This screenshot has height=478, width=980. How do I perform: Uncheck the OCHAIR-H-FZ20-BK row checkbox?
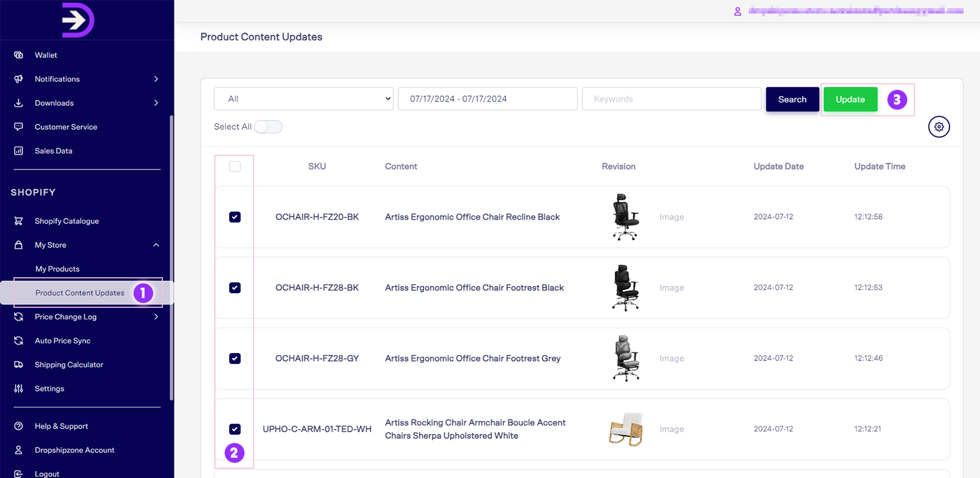(x=235, y=217)
